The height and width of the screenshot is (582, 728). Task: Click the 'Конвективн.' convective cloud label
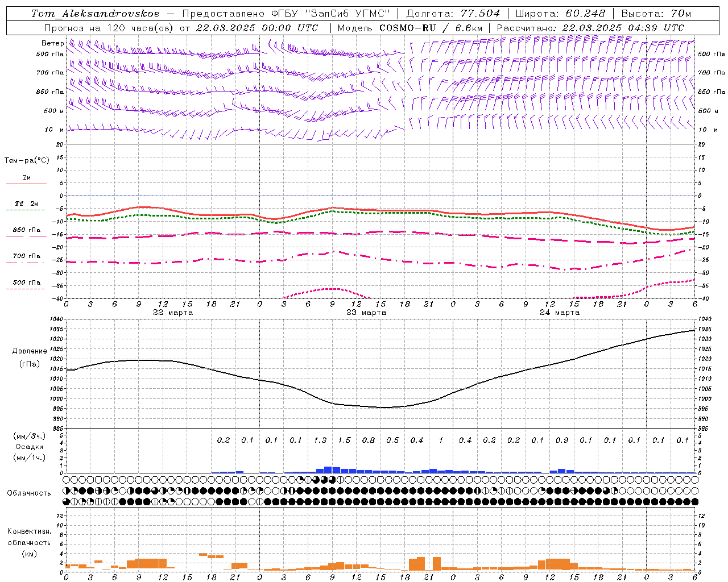click(29, 531)
